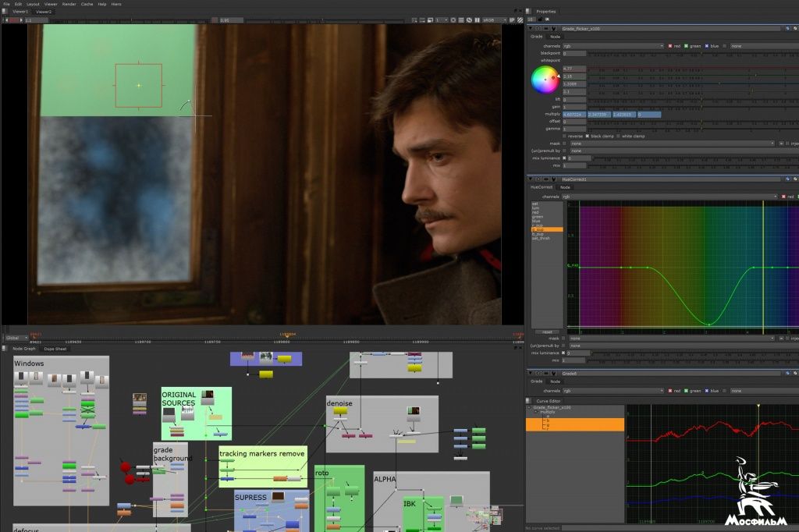Open the mask dropdown in Grade_flicker_x100 panel

pyautogui.click(x=672, y=144)
